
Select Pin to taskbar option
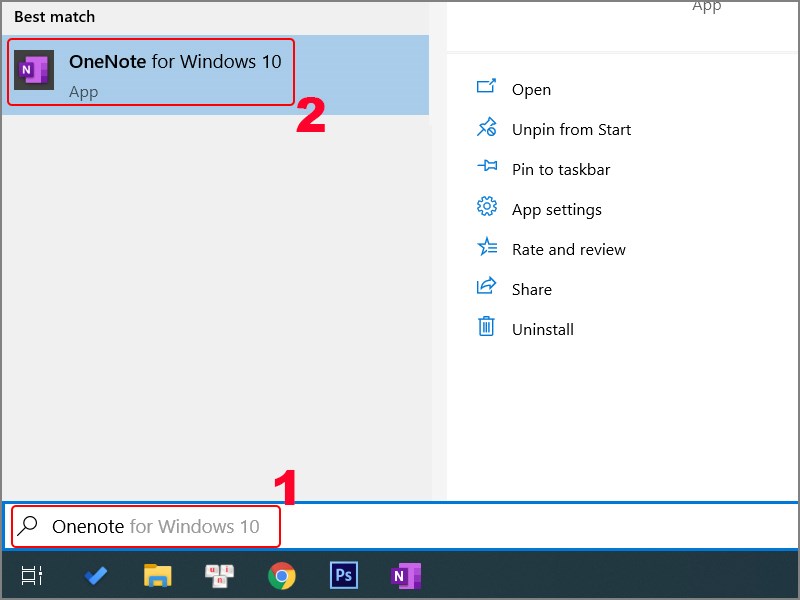point(561,170)
